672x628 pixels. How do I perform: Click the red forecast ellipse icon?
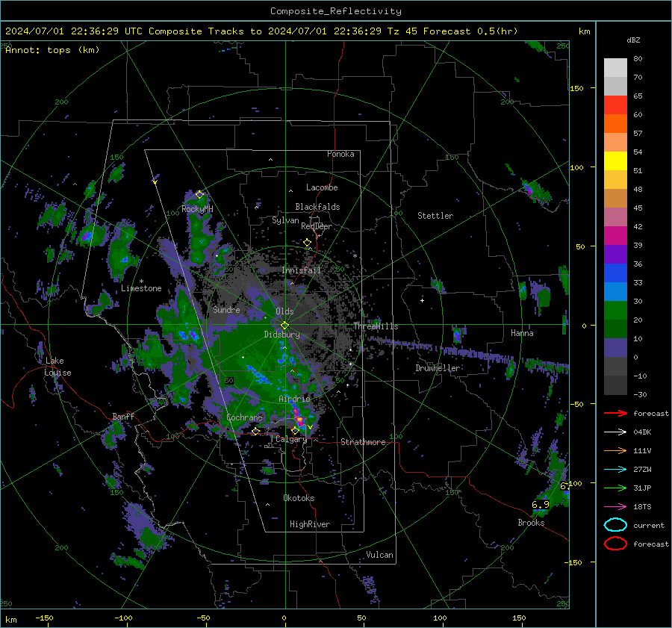(x=615, y=544)
